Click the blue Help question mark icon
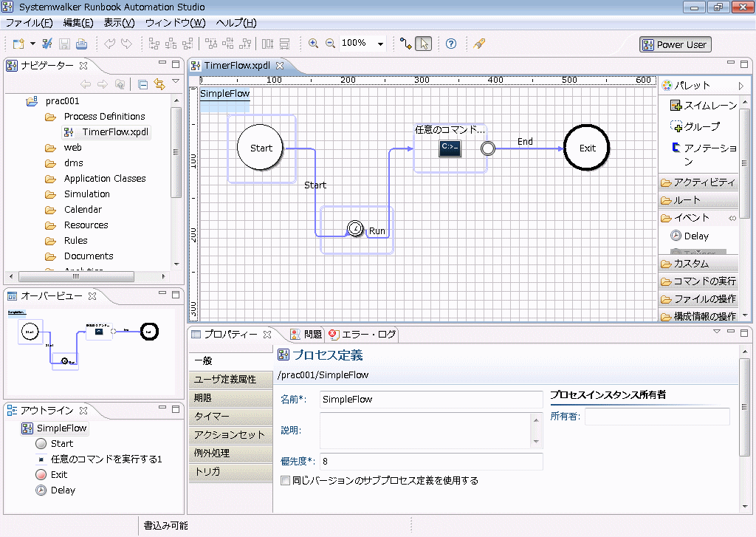Viewport: 756px width, 537px height. click(x=451, y=44)
